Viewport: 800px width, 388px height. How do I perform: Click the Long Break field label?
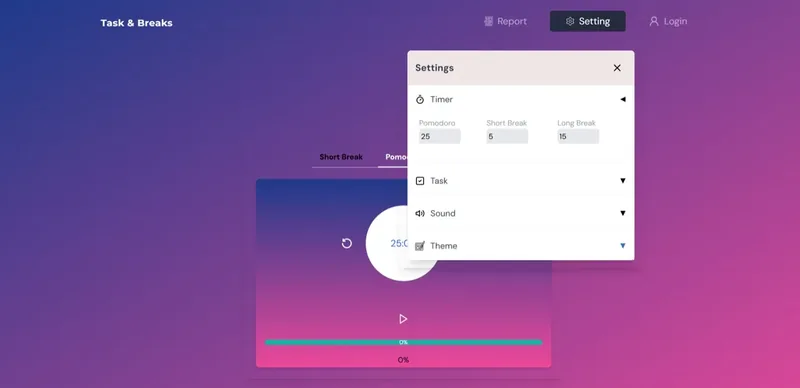pos(576,123)
